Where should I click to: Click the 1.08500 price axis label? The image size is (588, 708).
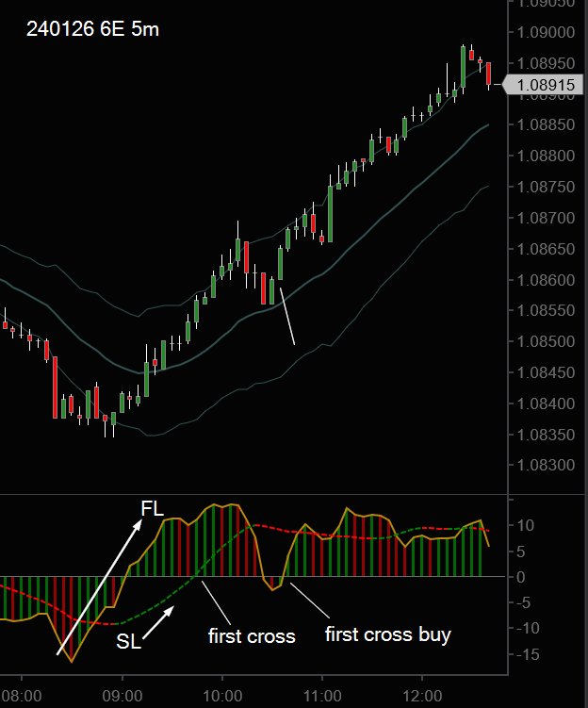(x=546, y=341)
